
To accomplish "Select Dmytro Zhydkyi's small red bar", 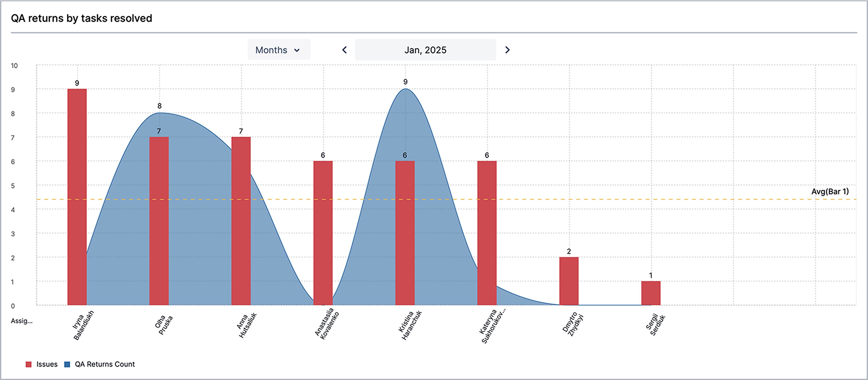I will pyautogui.click(x=569, y=281).
